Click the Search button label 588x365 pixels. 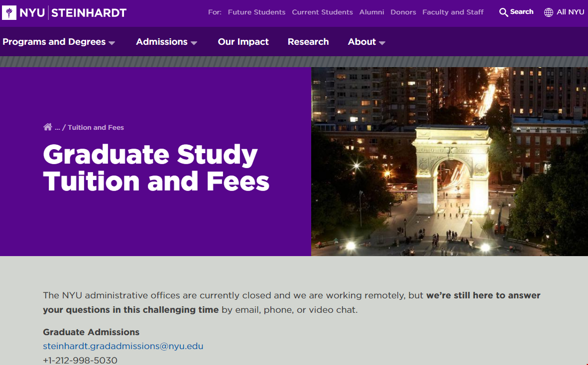522,11
